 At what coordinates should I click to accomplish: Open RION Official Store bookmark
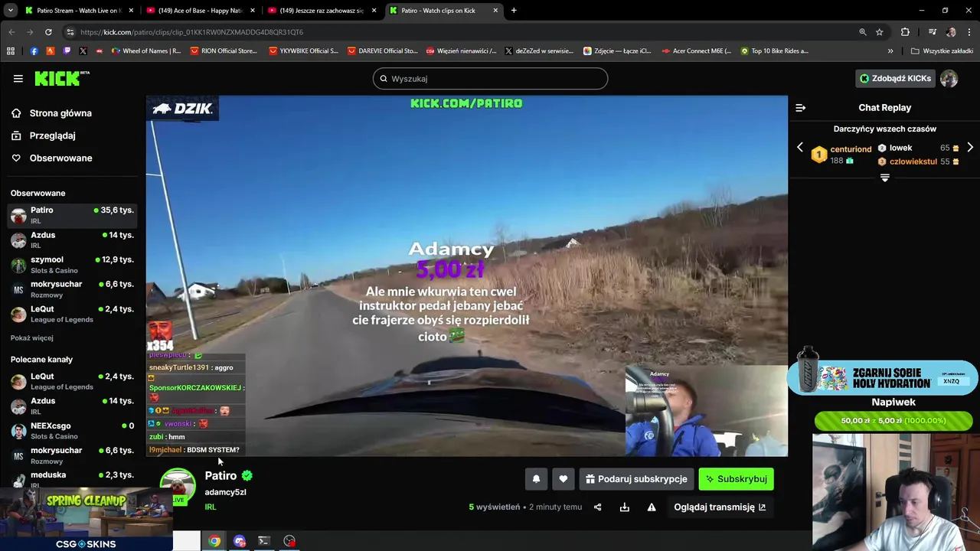click(222, 51)
